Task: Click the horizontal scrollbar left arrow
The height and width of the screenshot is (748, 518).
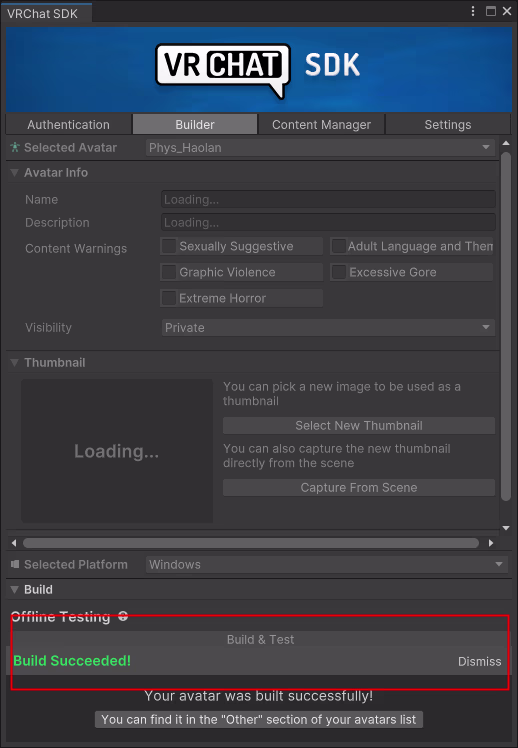Action: pos(14,543)
